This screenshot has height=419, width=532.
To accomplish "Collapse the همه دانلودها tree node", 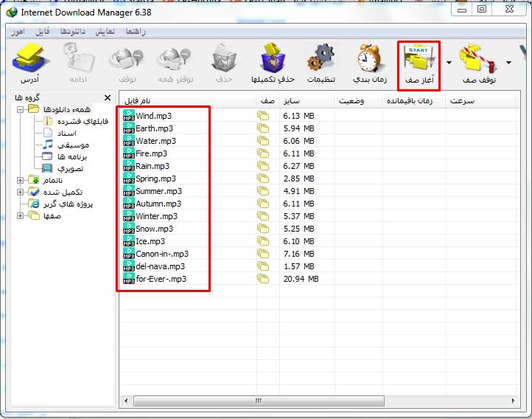I will point(21,109).
